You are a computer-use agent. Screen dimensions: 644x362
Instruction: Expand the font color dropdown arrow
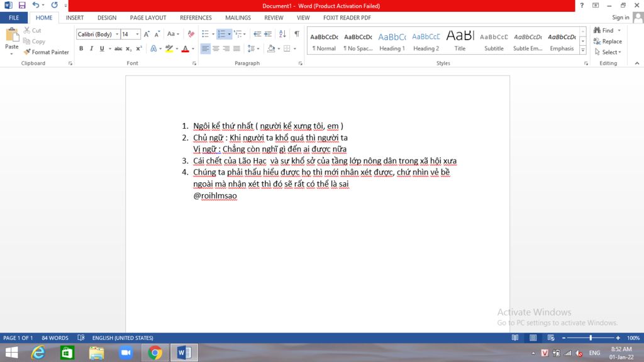click(x=193, y=49)
